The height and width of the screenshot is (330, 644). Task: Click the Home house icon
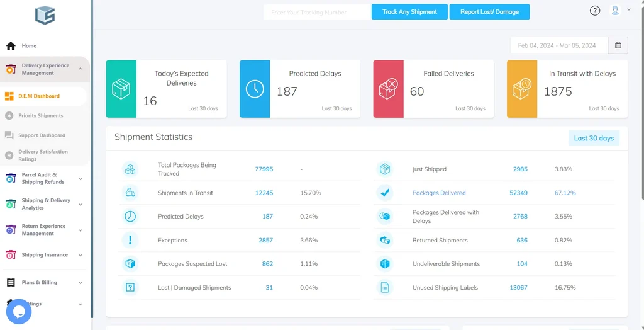click(11, 46)
